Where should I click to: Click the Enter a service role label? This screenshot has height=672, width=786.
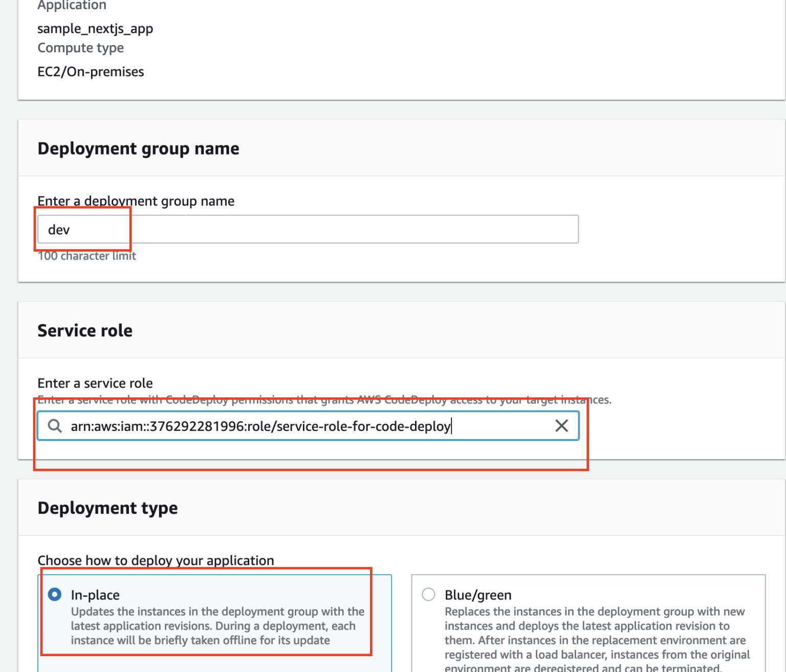(95, 383)
